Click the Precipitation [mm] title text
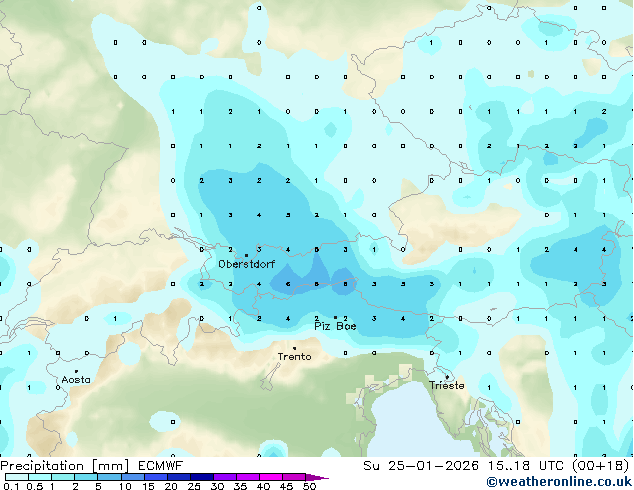This screenshot has width=634, height=490. click(64, 466)
